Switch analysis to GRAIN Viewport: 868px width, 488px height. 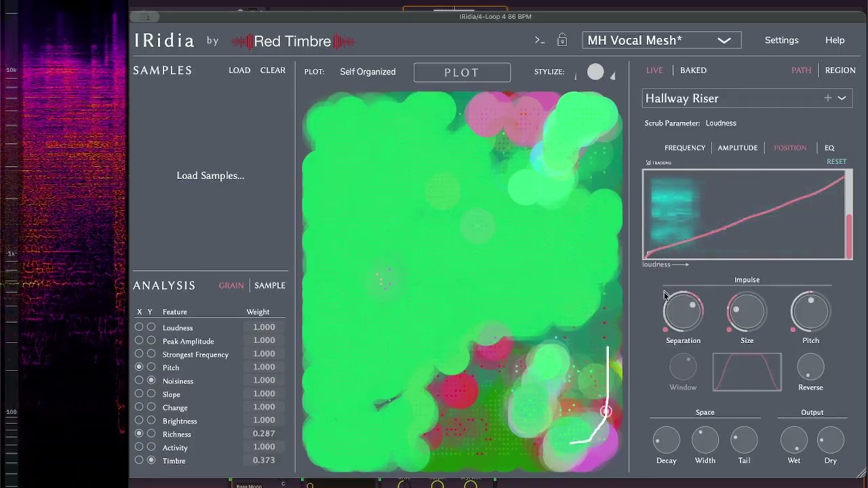[231, 285]
